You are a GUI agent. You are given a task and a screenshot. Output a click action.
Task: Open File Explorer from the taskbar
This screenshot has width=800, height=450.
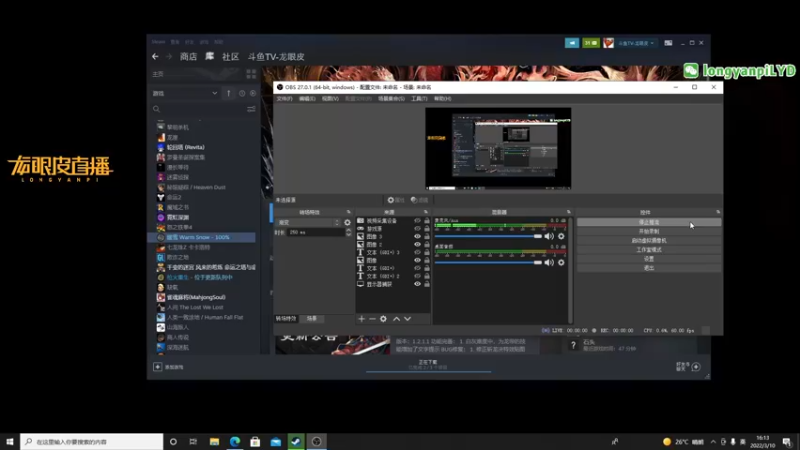click(x=214, y=441)
